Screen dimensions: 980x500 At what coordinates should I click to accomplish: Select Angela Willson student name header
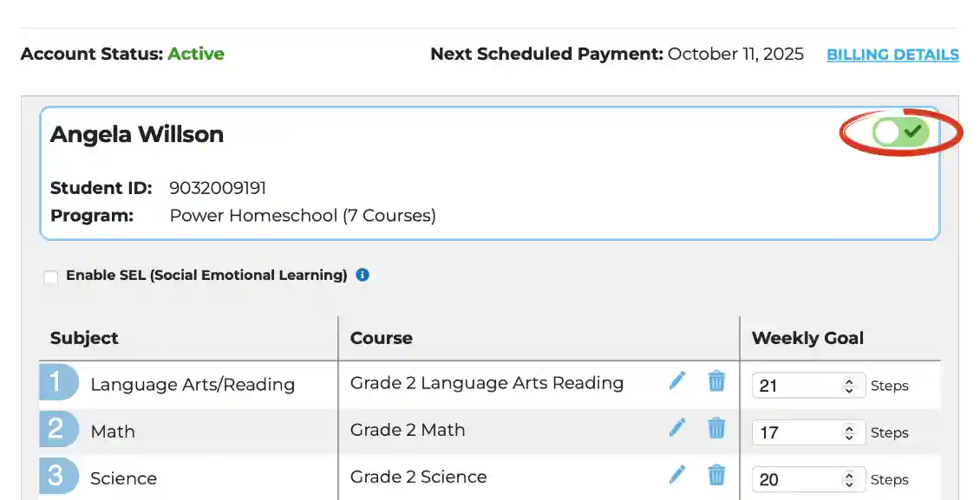point(137,134)
